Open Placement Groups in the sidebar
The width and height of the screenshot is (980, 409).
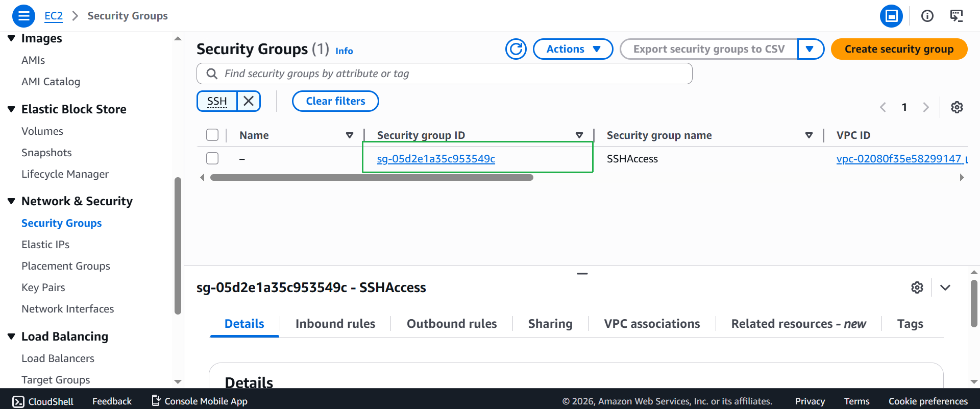pos(66,266)
